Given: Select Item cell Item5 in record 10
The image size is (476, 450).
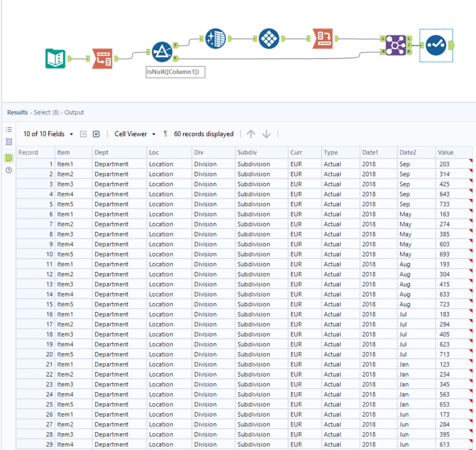Looking at the screenshot, I should (x=73, y=254).
